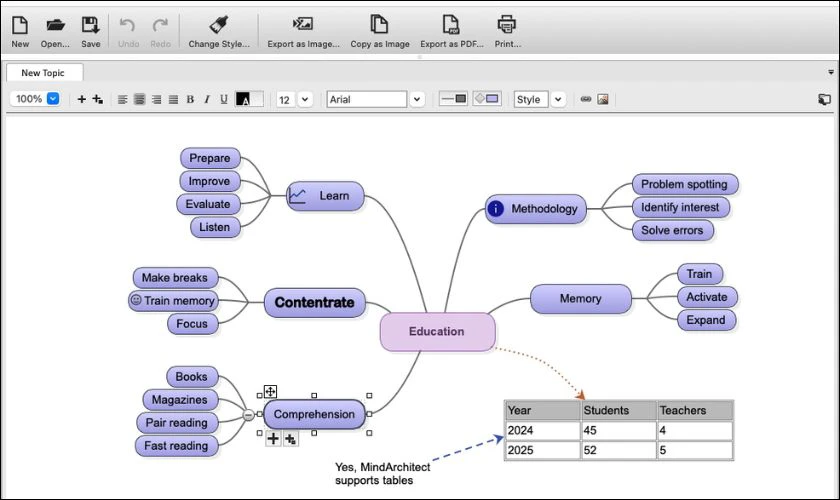The height and width of the screenshot is (500, 840).
Task: Open the Style dropdown arrow
Action: point(558,99)
